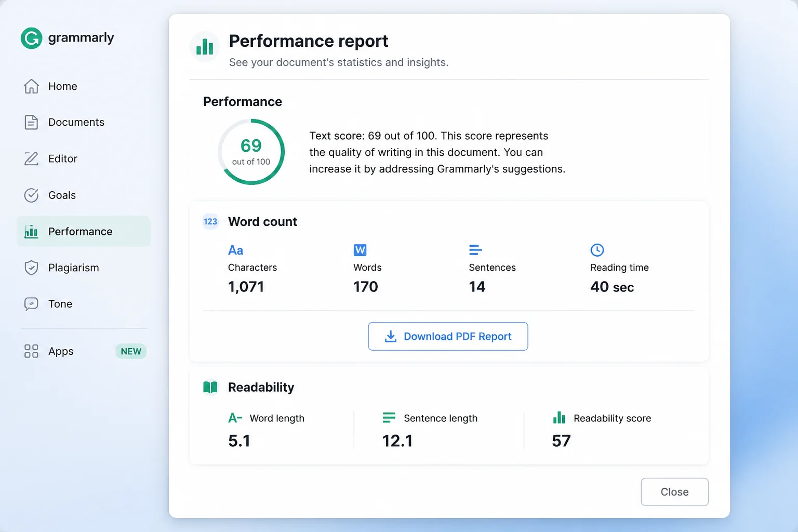Click the Performance bar chart sidebar icon
The width and height of the screenshot is (798, 532).
[31, 232]
